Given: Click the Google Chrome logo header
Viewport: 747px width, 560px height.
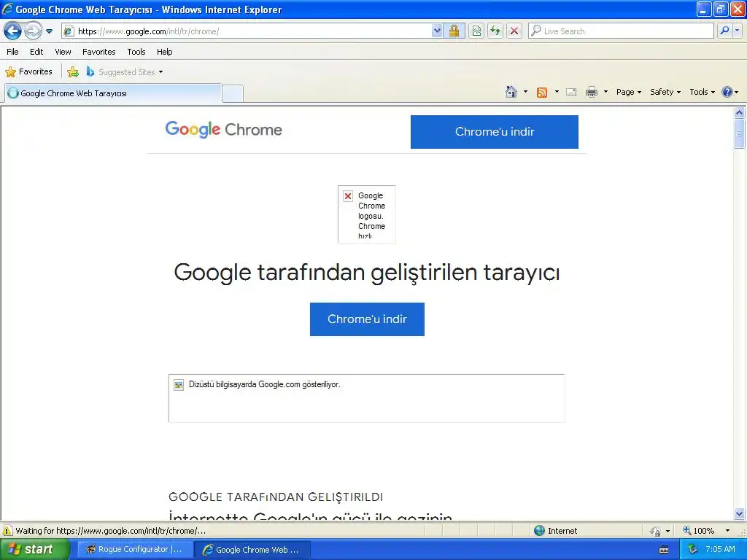Looking at the screenshot, I should (x=223, y=130).
